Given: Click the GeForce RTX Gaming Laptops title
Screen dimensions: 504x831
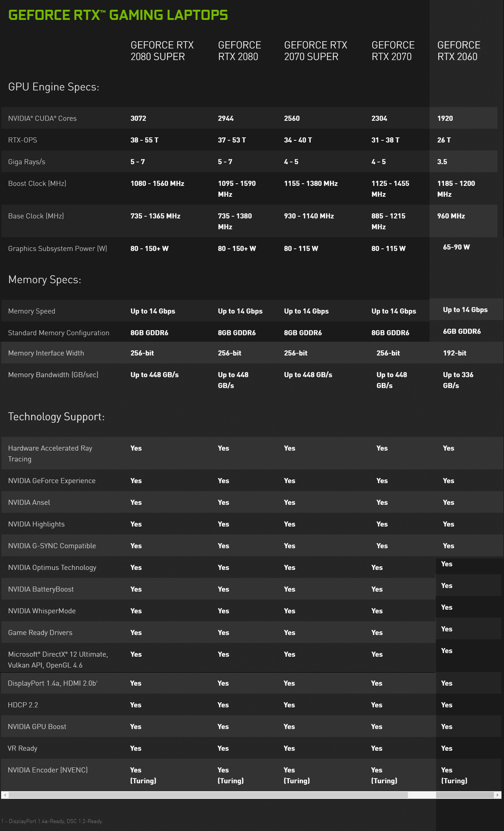Looking at the screenshot, I should (x=118, y=15).
